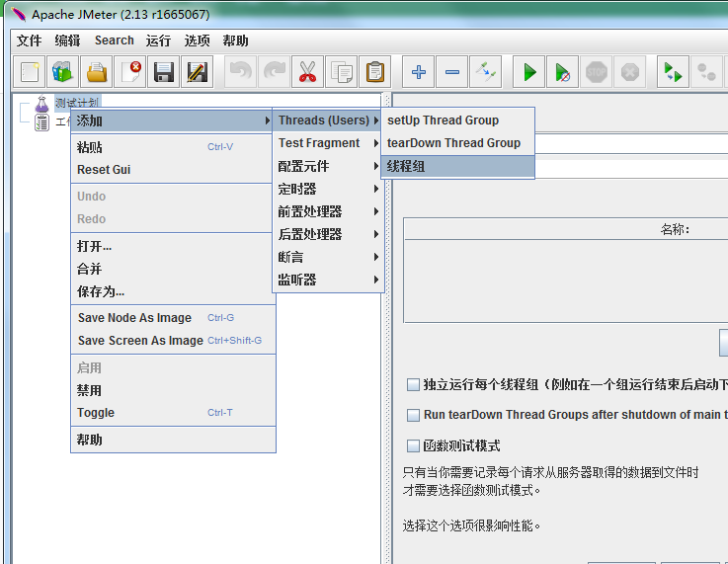Open the 帮助 menu in menu bar

235,40
